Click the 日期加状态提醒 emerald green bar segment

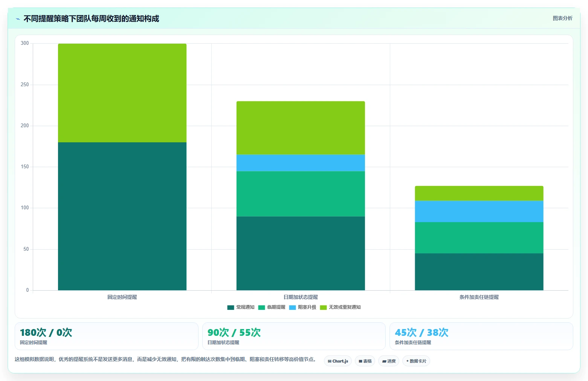pyautogui.click(x=301, y=194)
